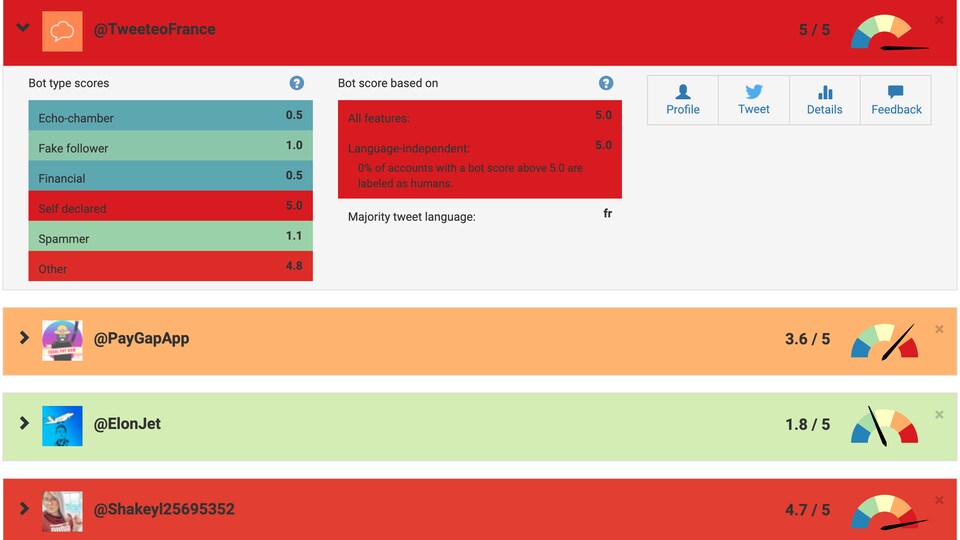The width and height of the screenshot is (960, 540).
Task: Click the @TweeteoFrance score gauge
Action: coord(888,32)
